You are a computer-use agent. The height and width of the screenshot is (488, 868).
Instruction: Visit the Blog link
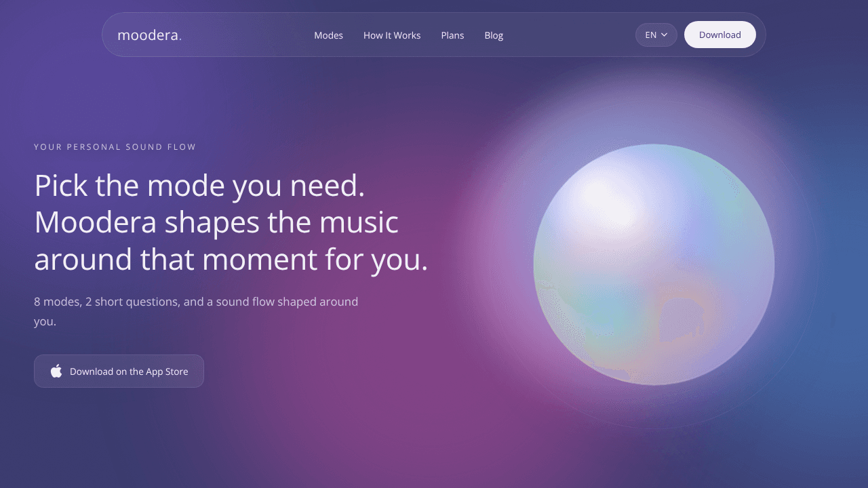[494, 35]
